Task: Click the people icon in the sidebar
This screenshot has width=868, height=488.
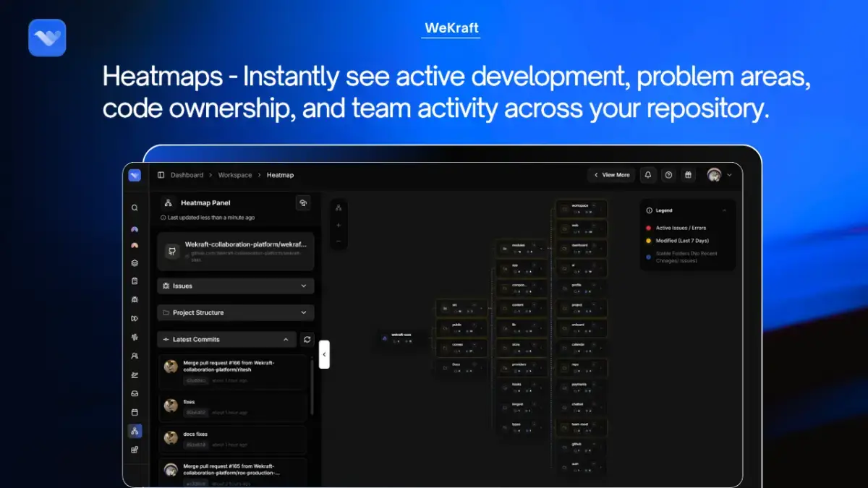Action: 135,356
